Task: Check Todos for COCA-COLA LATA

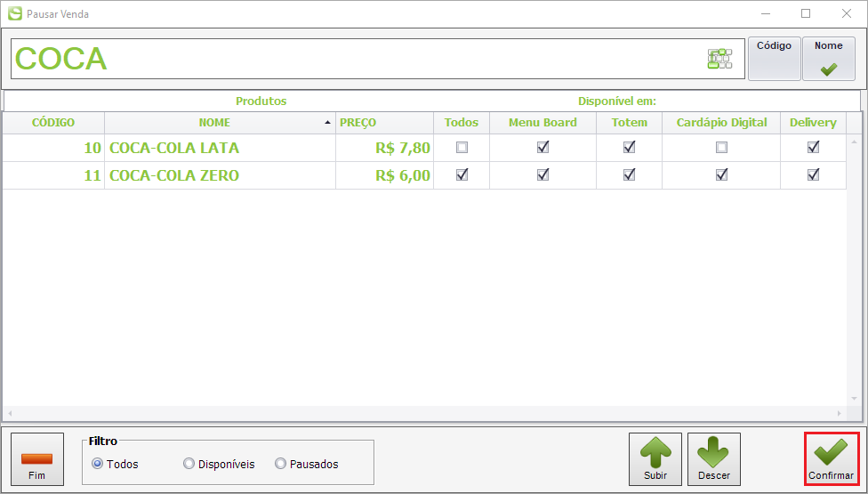Action: click(462, 148)
